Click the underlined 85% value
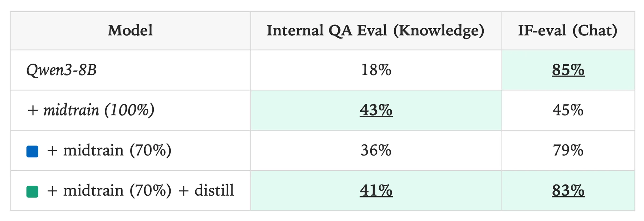The image size is (644, 221). coord(568,70)
